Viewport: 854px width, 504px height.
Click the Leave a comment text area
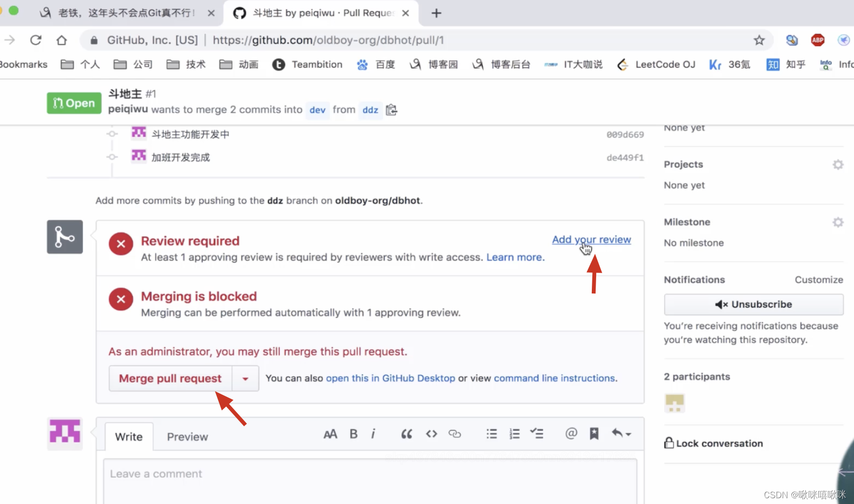(x=370, y=481)
